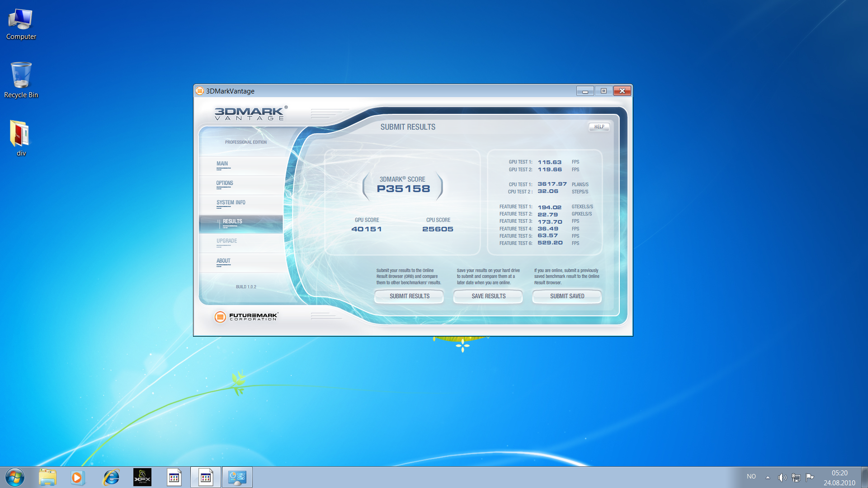Click the first calendar-grid taskbar app icon
The image size is (868, 488).
(174, 477)
